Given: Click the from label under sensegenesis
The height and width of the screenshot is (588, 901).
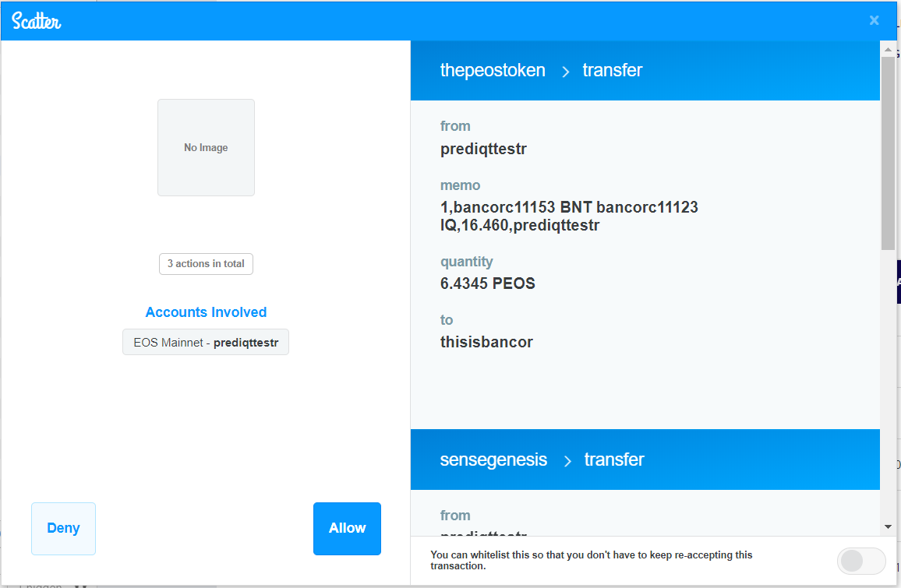Looking at the screenshot, I should click(455, 515).
